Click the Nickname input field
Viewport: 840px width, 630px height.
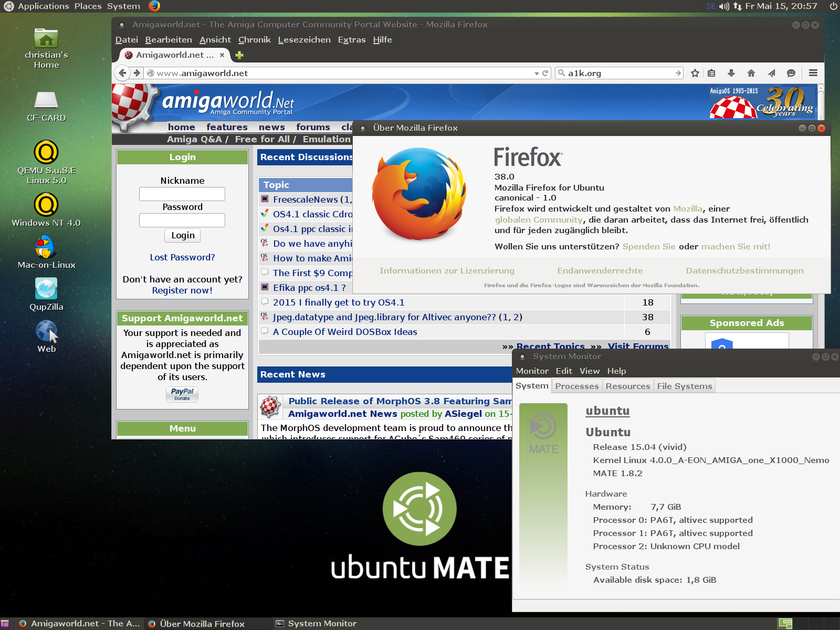182,194
